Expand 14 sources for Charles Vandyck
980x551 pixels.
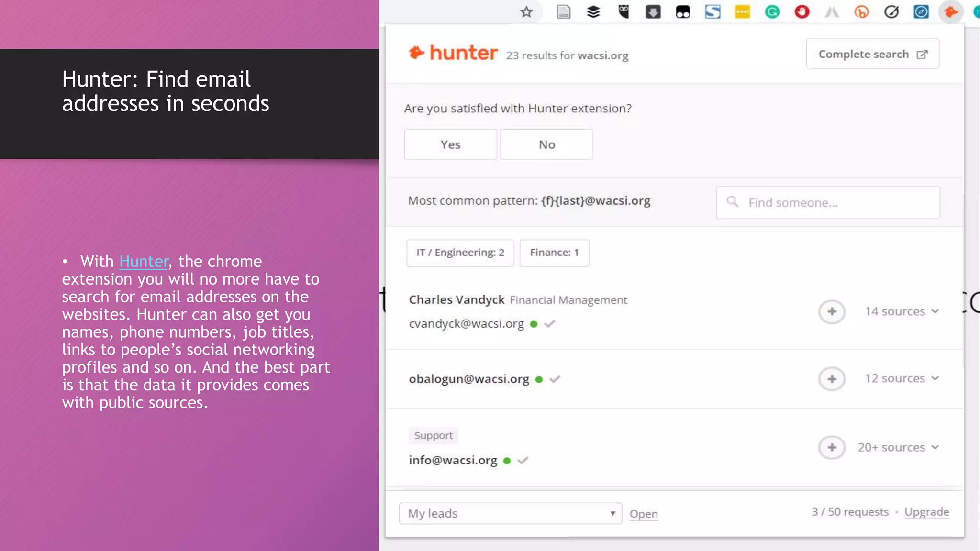click(902, 311)
